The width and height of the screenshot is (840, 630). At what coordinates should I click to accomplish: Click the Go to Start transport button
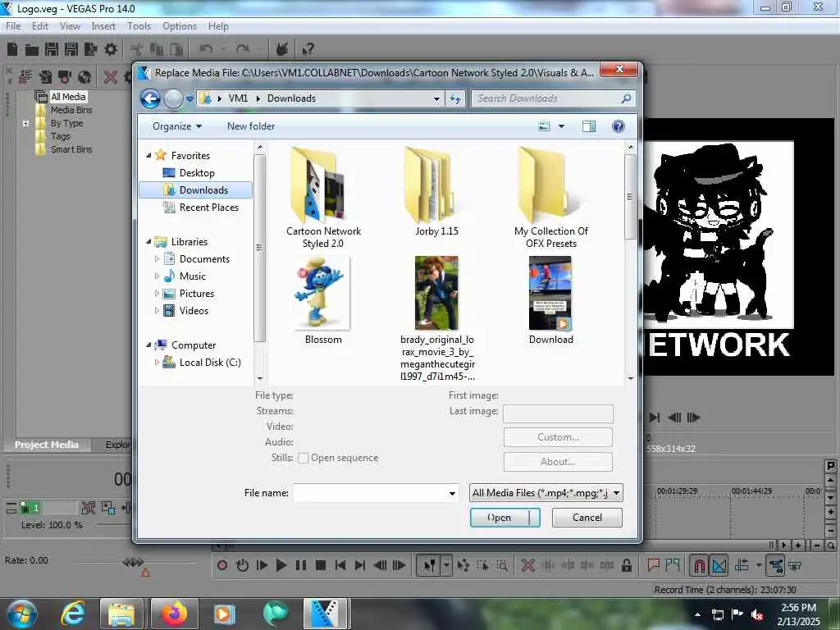[x=340, y=565]
